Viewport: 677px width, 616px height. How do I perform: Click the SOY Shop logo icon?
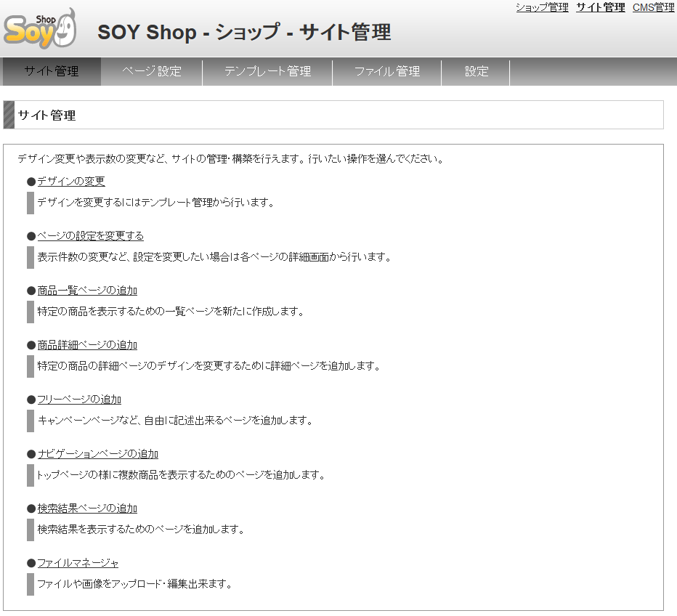(x=40, y=28)
